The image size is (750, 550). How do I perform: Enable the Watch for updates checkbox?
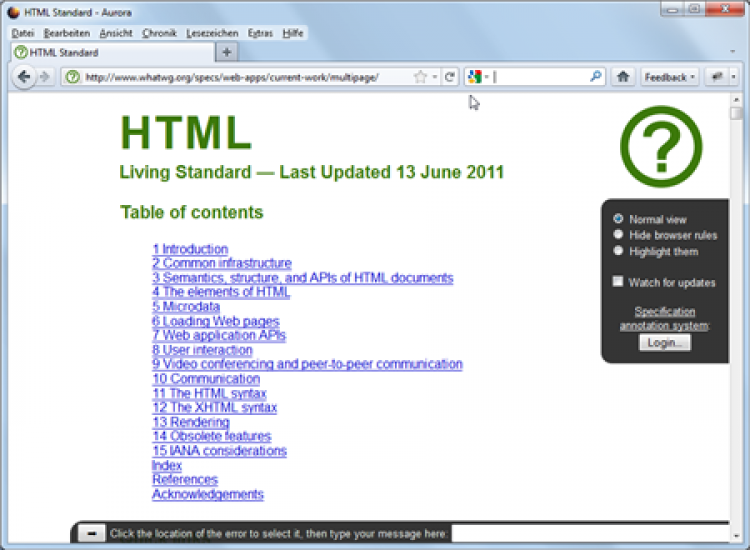pos(619,282)
